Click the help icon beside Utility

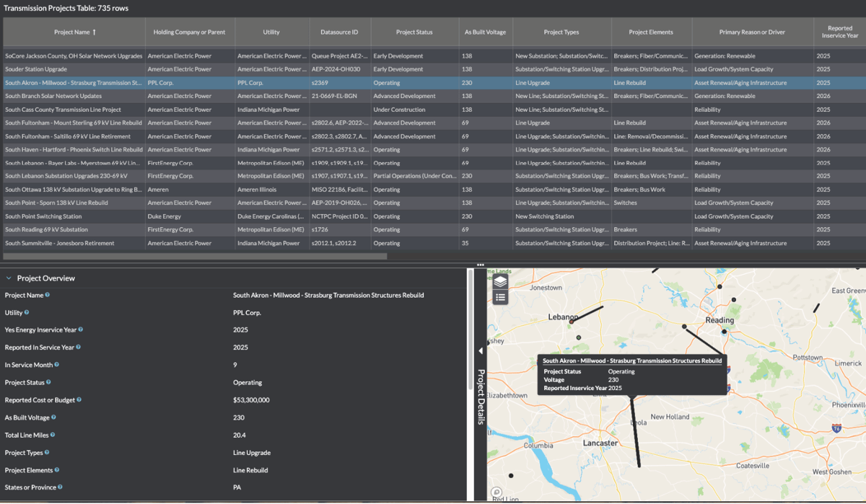(27, 313)
